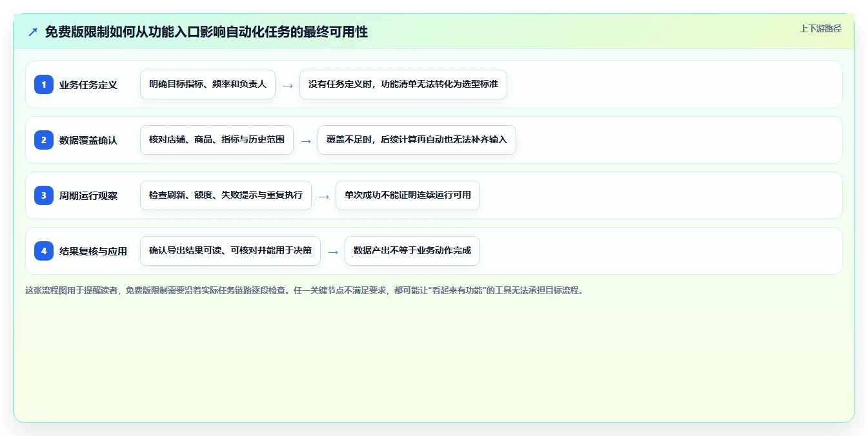
Task: Click step number badge 1
Action: [44, 84]
